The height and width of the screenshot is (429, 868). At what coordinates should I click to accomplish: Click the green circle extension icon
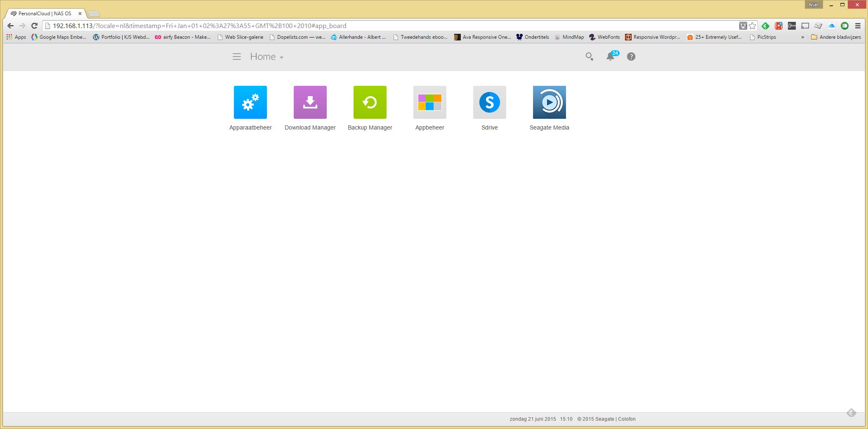pyautogui.click(x=844, y=26)
